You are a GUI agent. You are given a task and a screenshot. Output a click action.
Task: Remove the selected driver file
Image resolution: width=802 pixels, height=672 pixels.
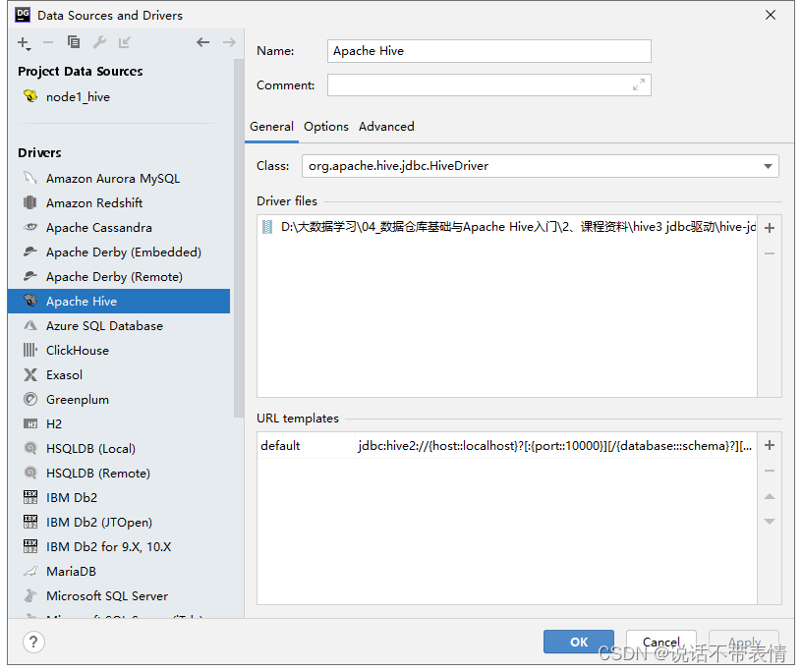coord(769,253)
